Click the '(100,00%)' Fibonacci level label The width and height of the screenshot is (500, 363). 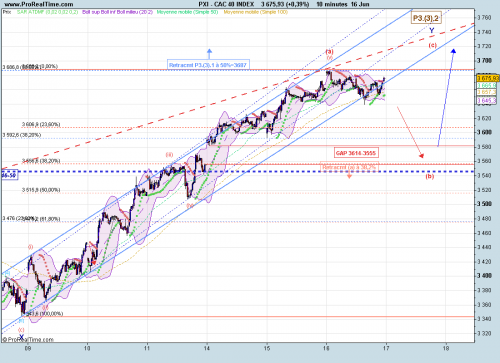(x=51, y=314)
